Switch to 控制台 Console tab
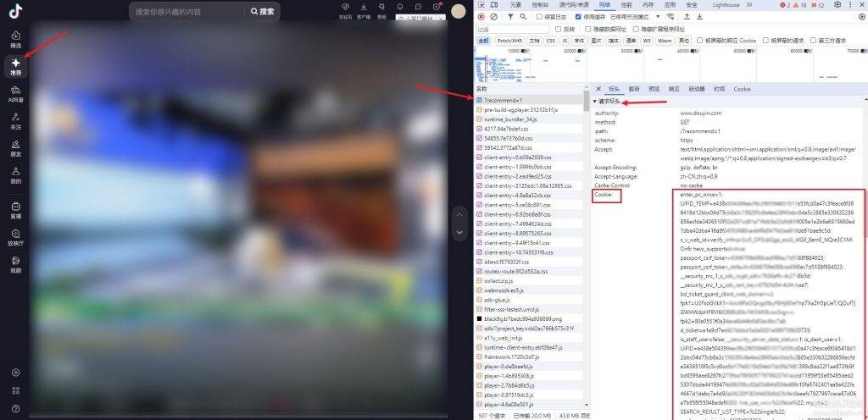Viewport: 868px width, 420px height. pyautogui.click(x=540, y=5)
